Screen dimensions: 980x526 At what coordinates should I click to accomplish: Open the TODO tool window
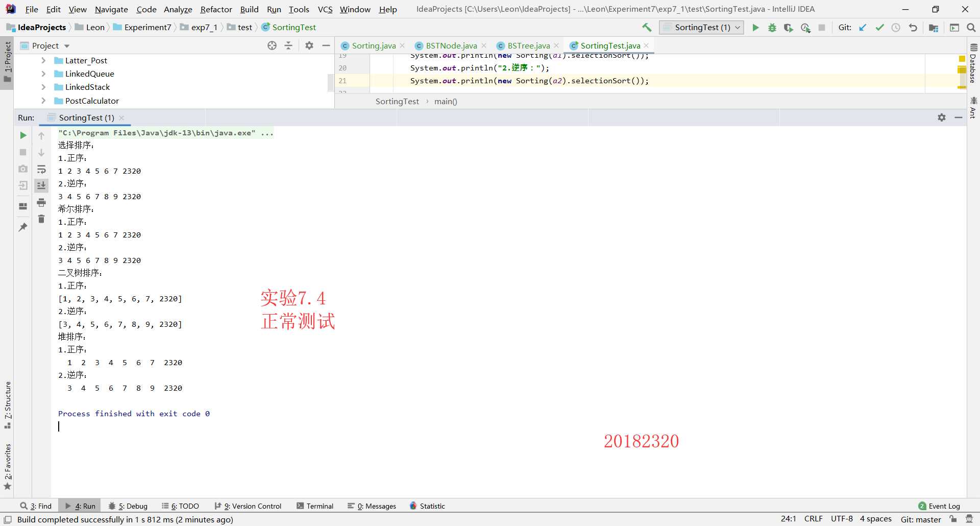pyautogui.click(x=180, y=506)
